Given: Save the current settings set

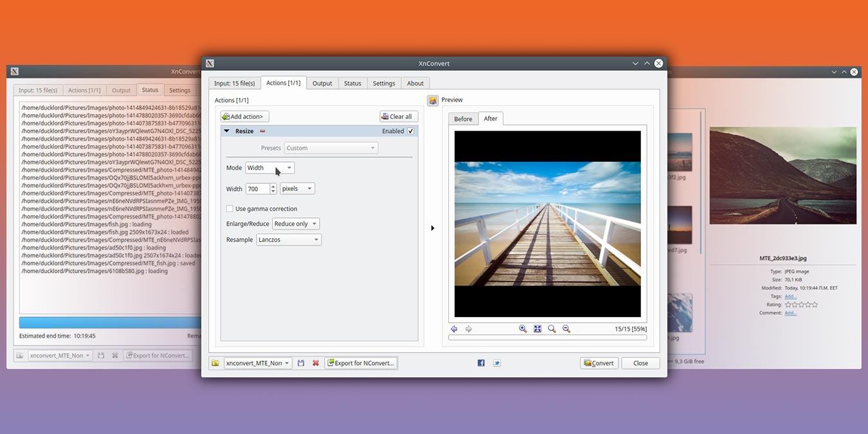Looking at the screenshot, I should tap(300, 363).
